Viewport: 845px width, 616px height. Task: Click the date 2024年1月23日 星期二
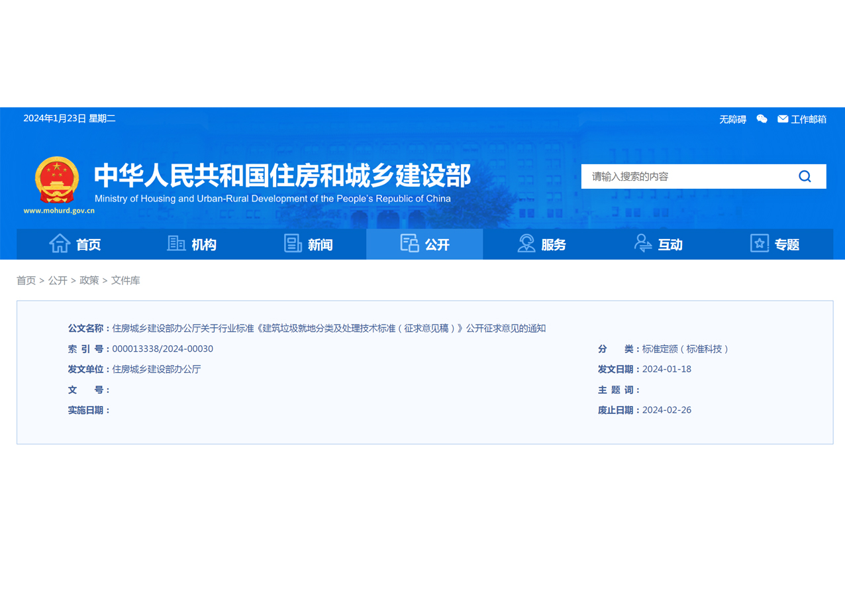pyautogui.click(x=70, y=119)
